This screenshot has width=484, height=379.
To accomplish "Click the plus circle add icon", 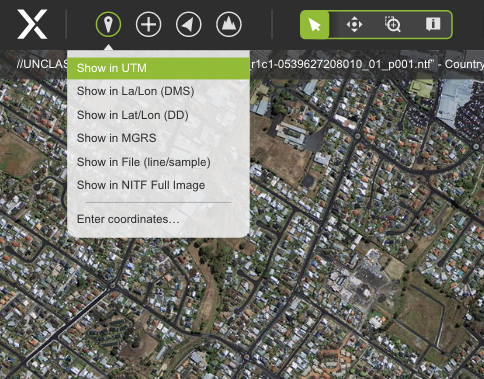I will pos(148,24).
